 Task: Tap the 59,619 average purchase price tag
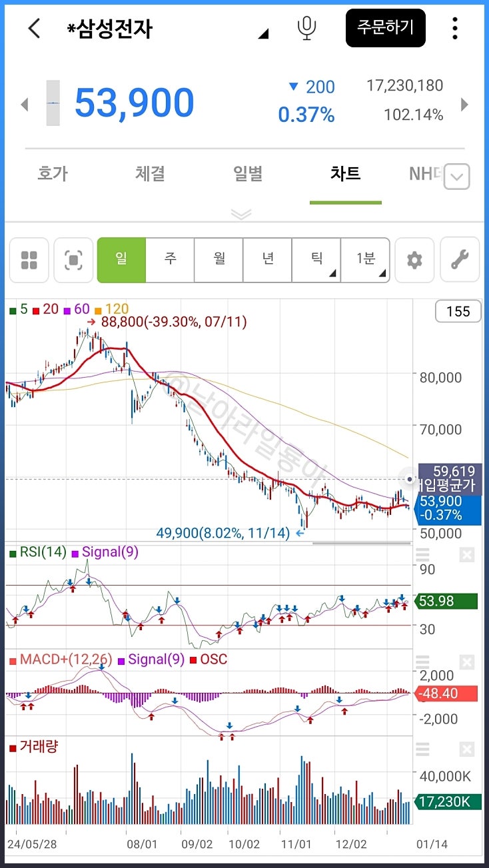coord(450,478)
